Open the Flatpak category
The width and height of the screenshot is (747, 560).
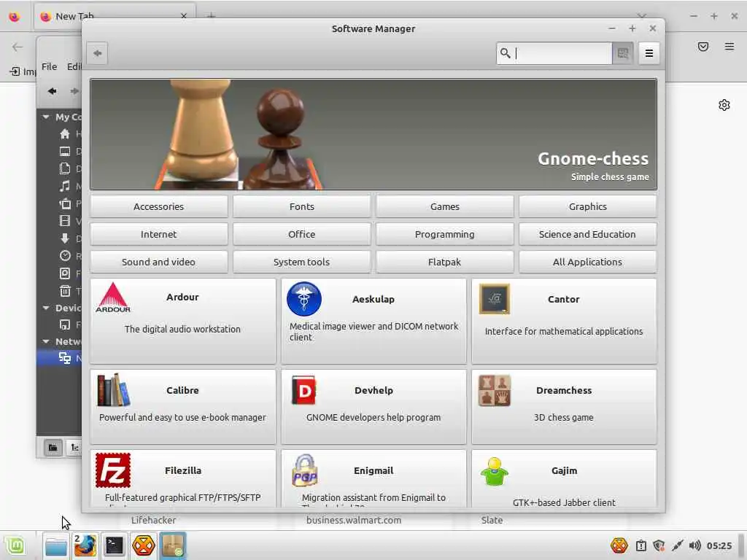(x=444, y=262)
